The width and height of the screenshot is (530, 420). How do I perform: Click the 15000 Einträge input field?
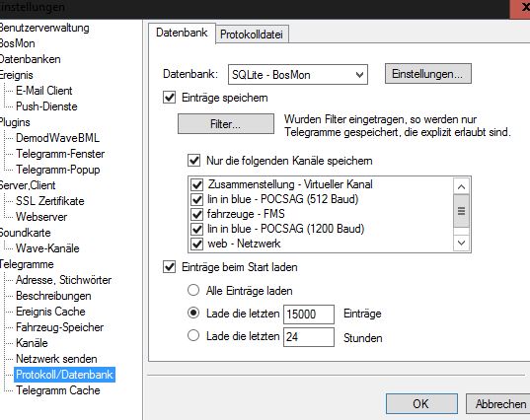tap(309, 315)
